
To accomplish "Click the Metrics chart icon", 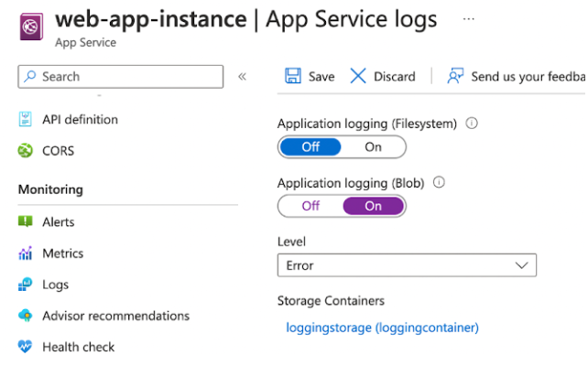I will tap(25, 253).
